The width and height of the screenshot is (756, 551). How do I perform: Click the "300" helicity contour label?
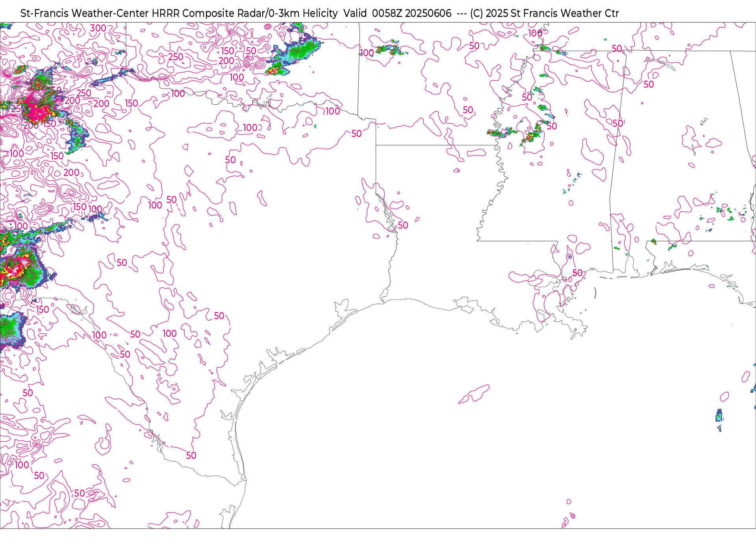coord(98,28)
